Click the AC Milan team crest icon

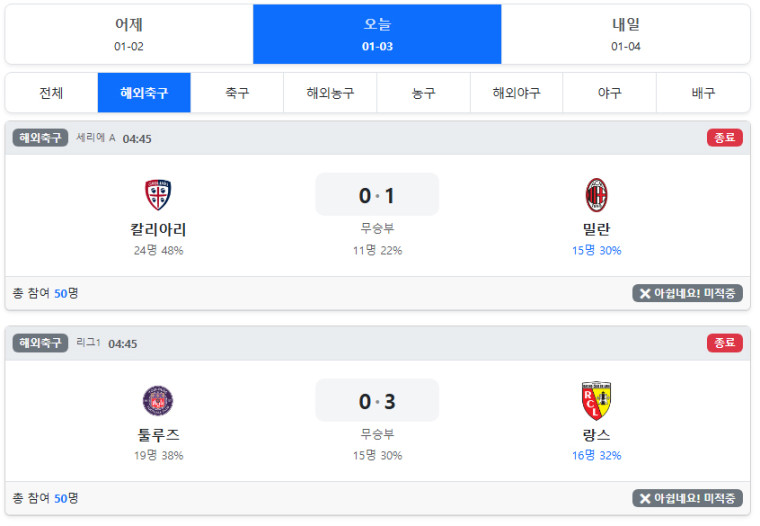click(x=597, y=195)
